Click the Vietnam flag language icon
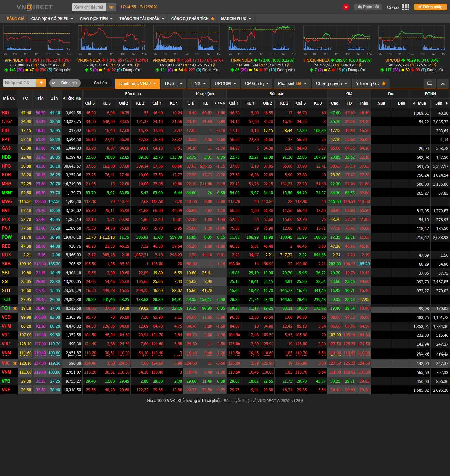This screenshot has height=476, width=450. [346, 7]
